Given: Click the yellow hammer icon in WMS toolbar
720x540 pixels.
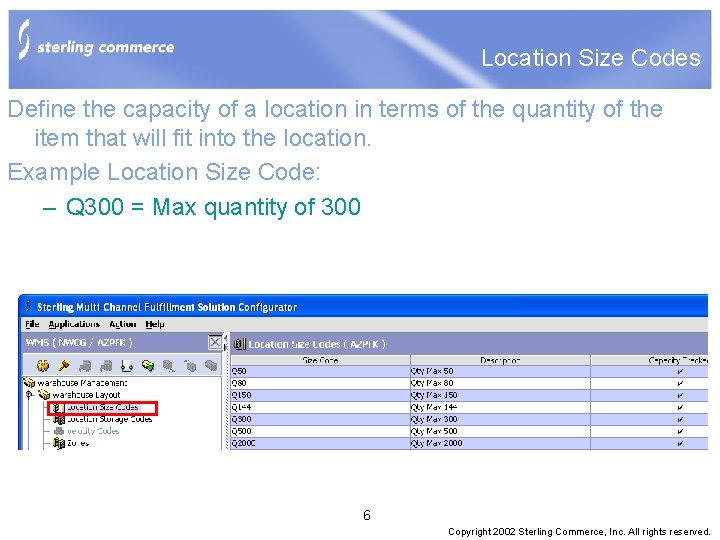Looking at the screenshot, I should [64, 366].
